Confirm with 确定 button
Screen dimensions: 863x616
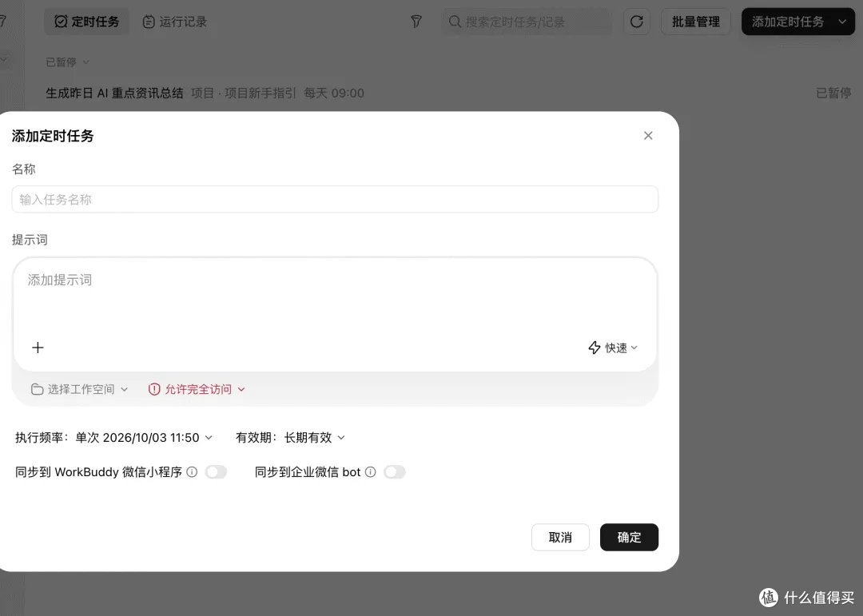pyautogui.click(x=629, y=537)
